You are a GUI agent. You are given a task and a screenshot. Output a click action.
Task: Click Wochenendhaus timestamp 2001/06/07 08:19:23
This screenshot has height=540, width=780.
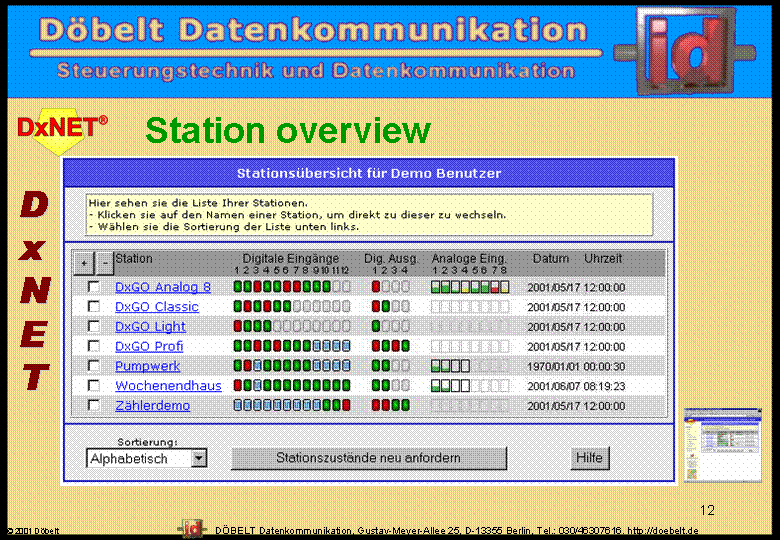(x=576, y=386)
